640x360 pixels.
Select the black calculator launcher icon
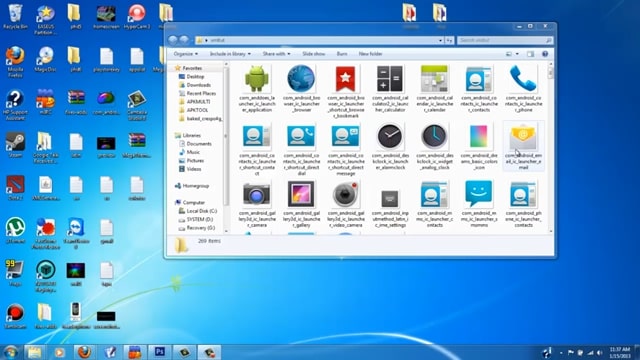(390, 79)
